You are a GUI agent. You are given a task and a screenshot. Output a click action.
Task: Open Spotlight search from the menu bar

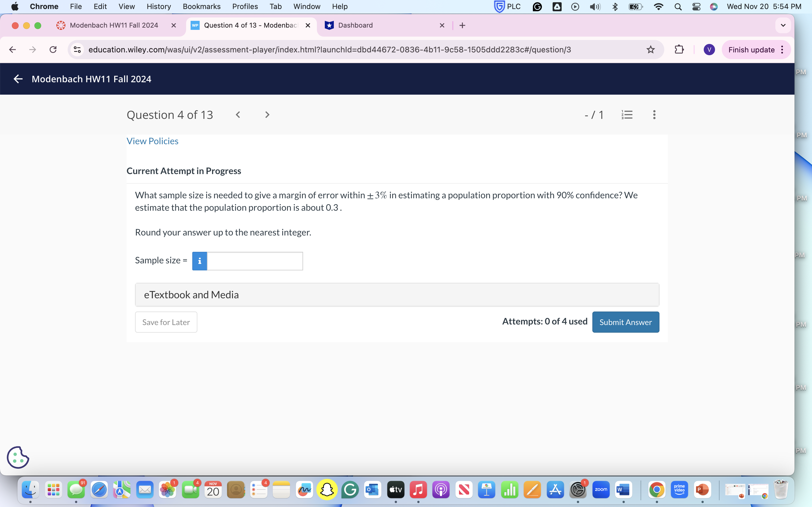tap(678, 6)
